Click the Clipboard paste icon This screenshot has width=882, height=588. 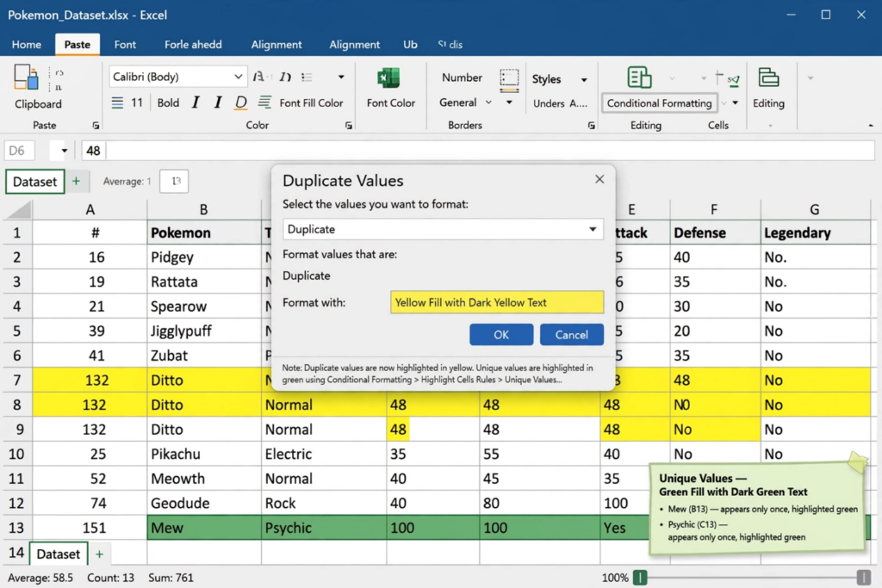pyautogui.click(x=26, y=77)
